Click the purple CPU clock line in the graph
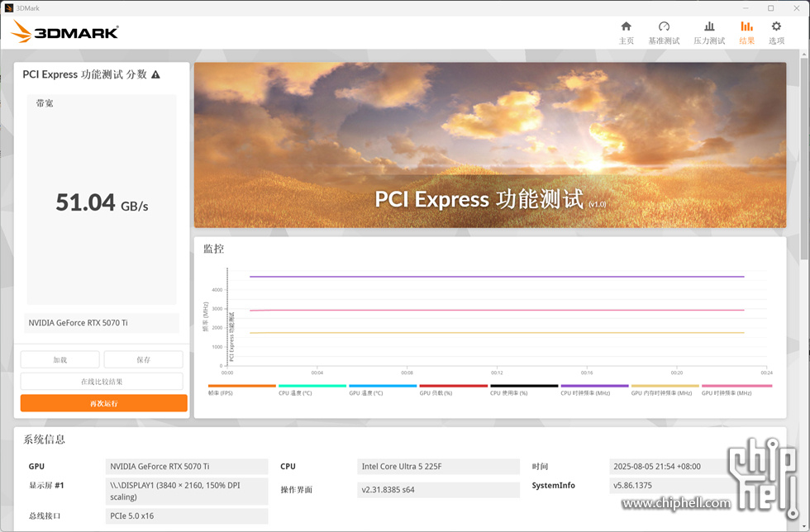This screenshot has height=532, width=810. coord(497,277)
